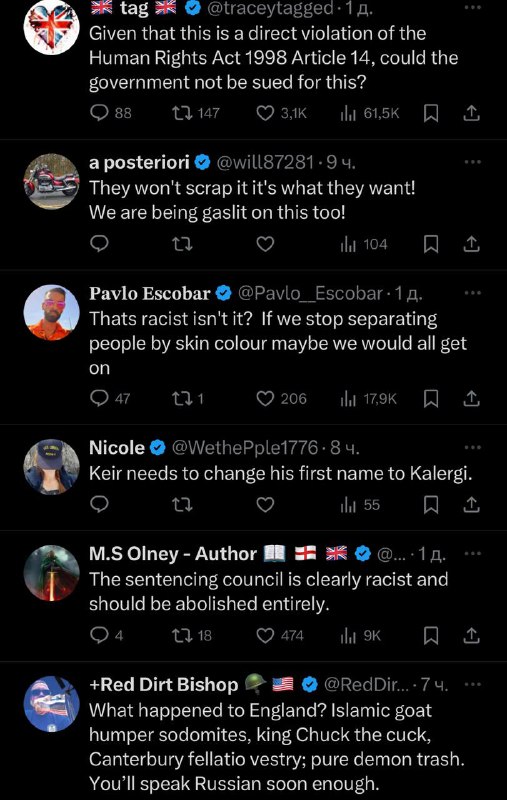
Task: Reply to Pavlo Escobar's tweet
Action: click(x=99, y=398)
